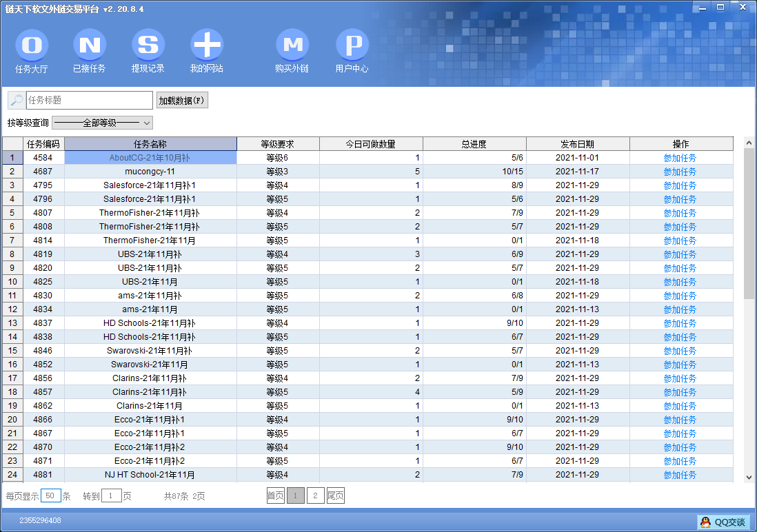
Task: Go to first page with 首页 button
Action: (276, 495)
